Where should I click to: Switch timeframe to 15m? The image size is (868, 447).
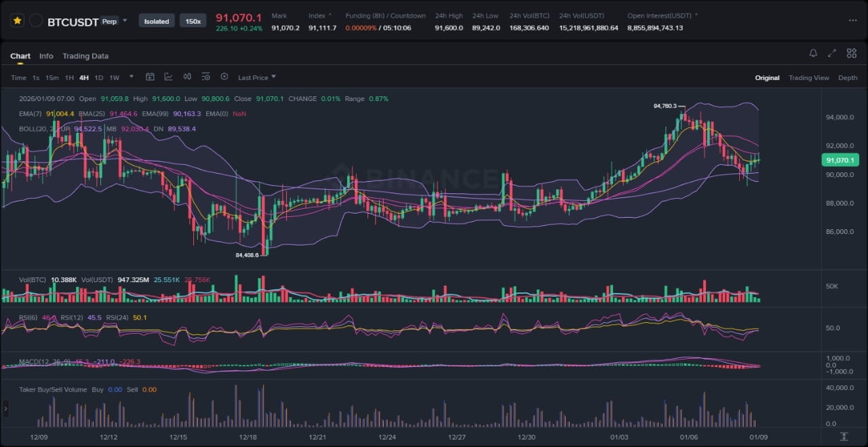click(x=52, y=78)
